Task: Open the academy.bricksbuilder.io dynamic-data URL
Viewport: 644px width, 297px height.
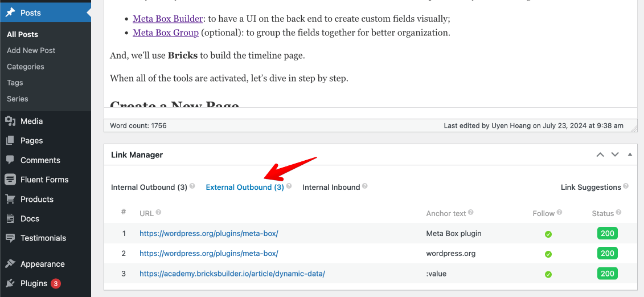Action: pyautogui.click(x=232, y=274)
